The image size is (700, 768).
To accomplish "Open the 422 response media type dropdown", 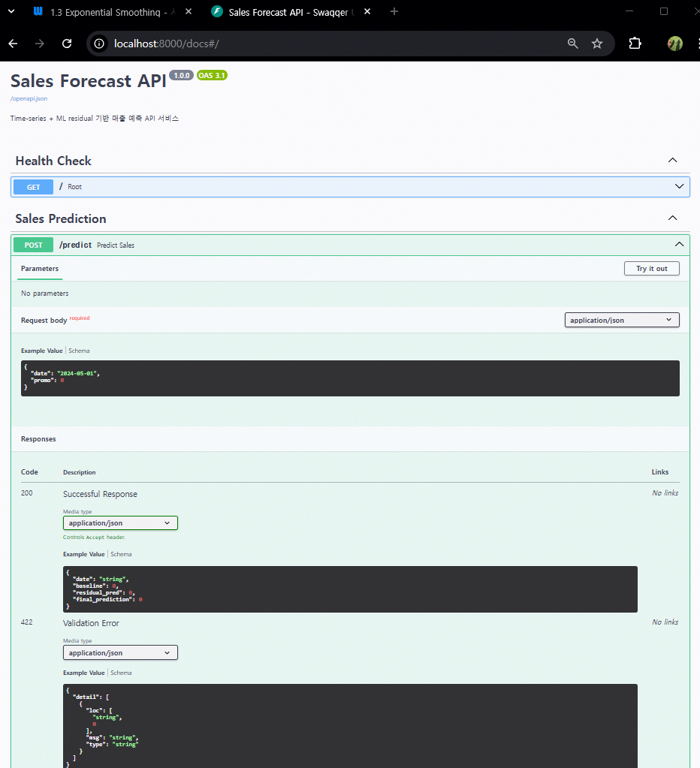I will tap(120, 652).
